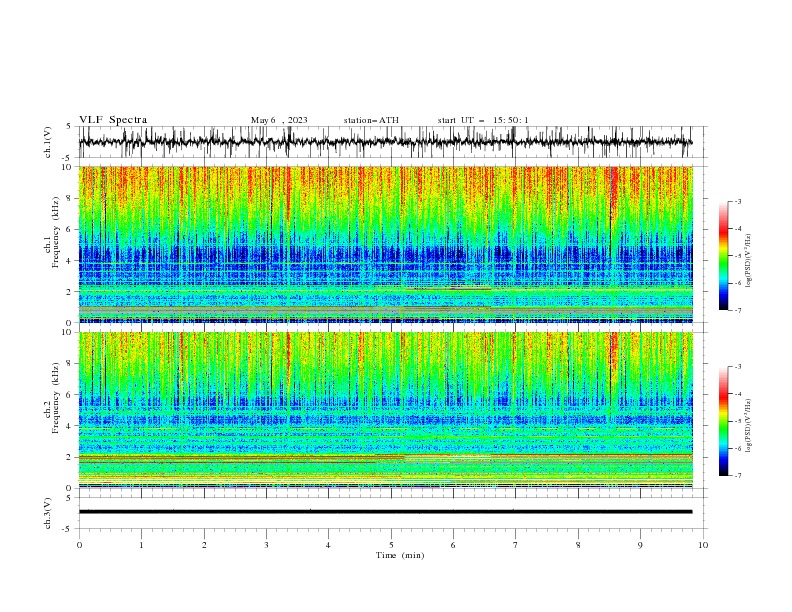Click "-5" label on ch.2 color bar
The image size is (792, 612).
[737, 421]
